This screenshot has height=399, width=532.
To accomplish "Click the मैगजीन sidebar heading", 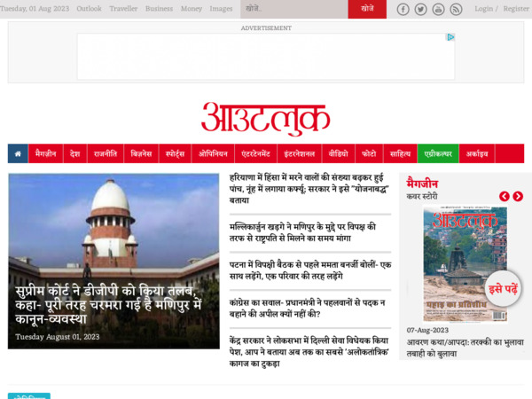I will click(422, 184).
